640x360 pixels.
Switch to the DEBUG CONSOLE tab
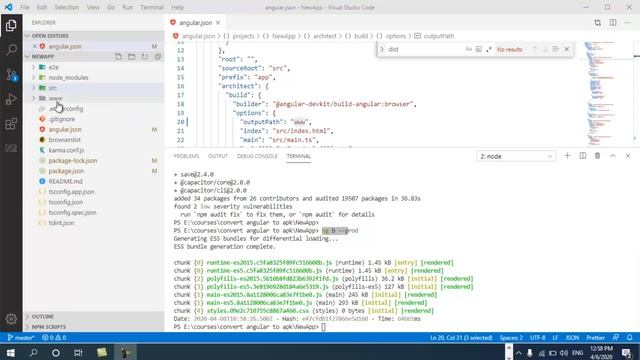[x=257, y=156]
